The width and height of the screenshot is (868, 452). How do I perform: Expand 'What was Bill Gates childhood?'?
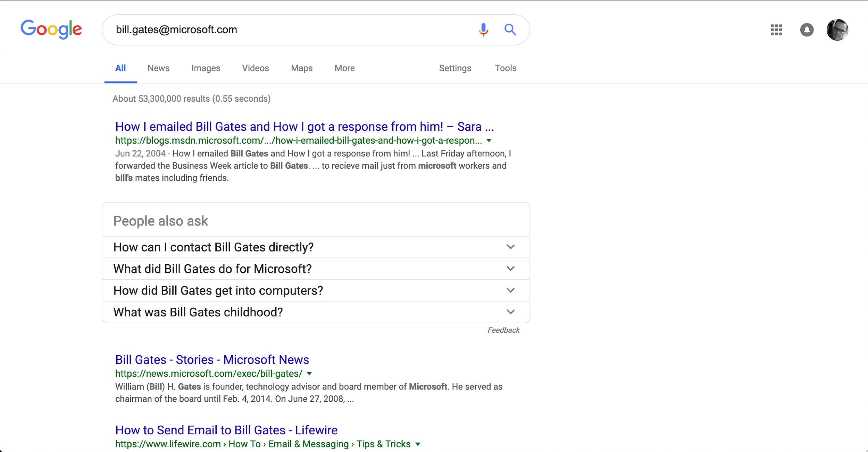[x=316, y=312]
